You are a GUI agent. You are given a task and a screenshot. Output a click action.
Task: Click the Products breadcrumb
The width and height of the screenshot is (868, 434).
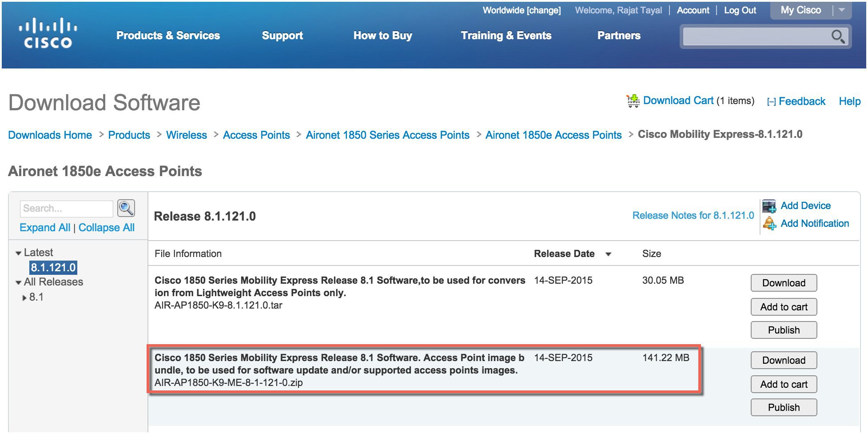pyautogui.click(x=129, y=135)
